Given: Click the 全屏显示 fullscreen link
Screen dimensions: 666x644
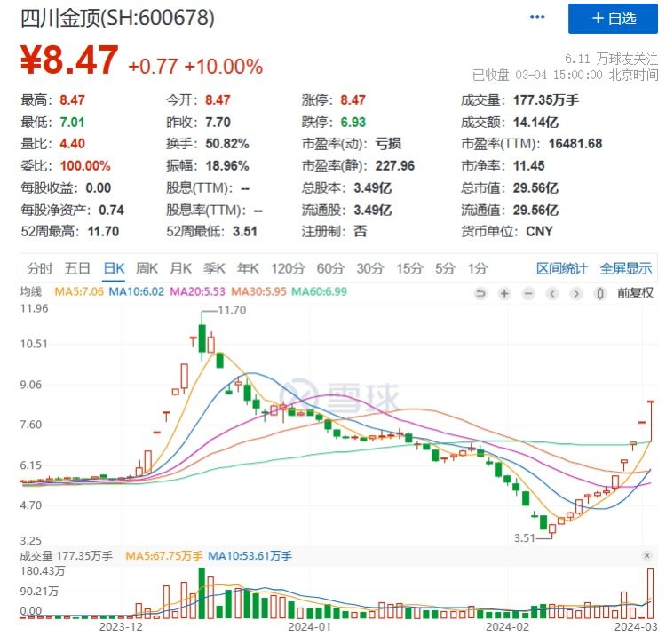Looking at the screenshot, I should click(x=626, y=268).
